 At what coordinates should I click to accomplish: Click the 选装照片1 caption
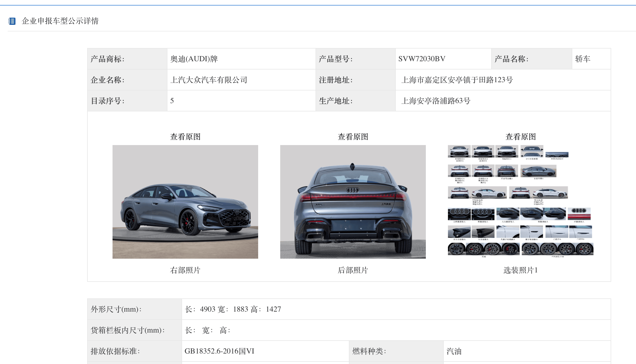[x=520, y=270]
